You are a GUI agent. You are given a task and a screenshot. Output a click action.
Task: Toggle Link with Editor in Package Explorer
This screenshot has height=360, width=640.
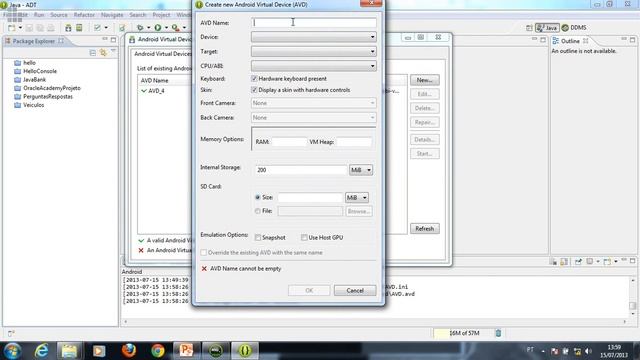point(103,53)
